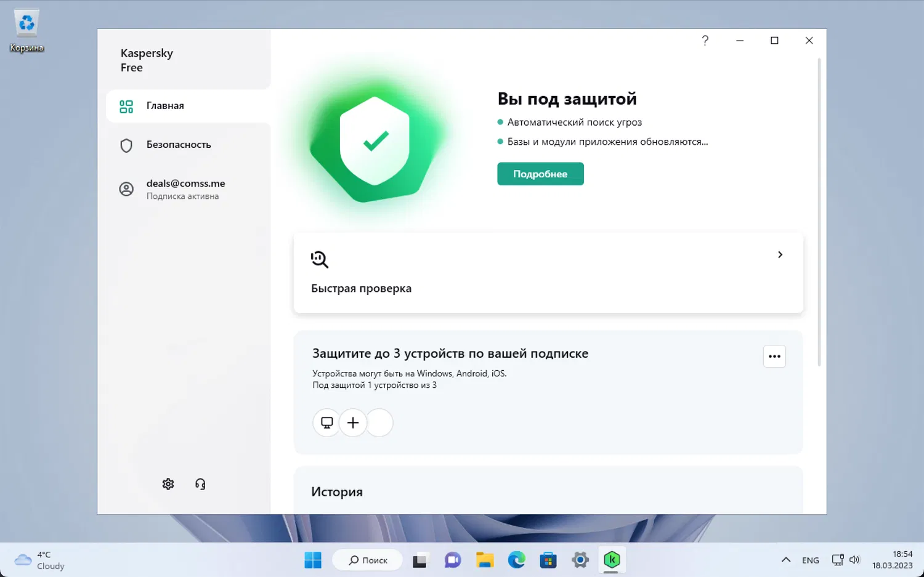Add a device with plus icon

pyautogui.click(x=353, y=422)
